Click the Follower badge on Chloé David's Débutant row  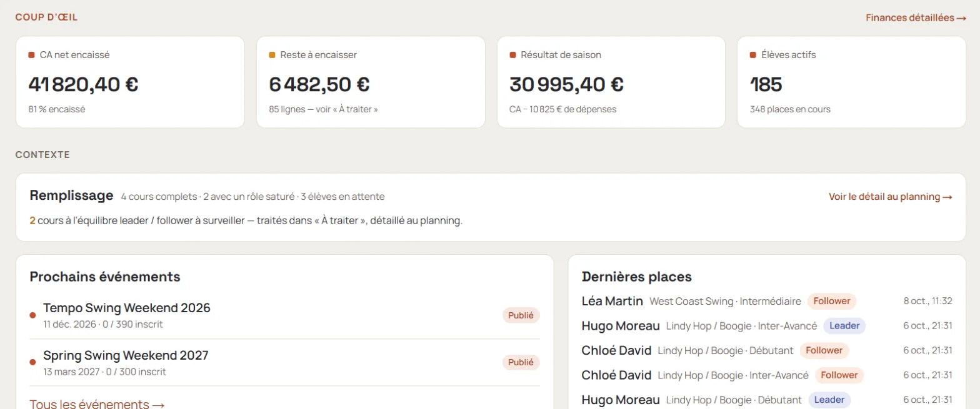pyautogui.click(x=824, y=350)
